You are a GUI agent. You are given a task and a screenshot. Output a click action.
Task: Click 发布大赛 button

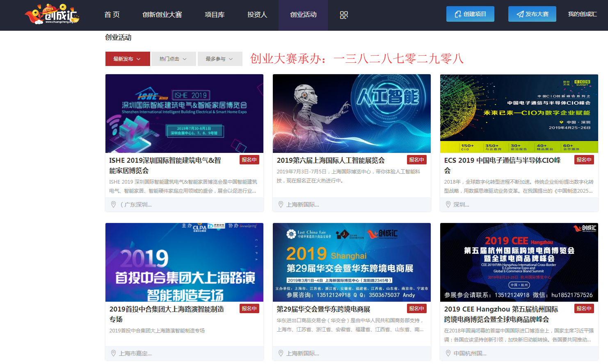click(532, 14)
